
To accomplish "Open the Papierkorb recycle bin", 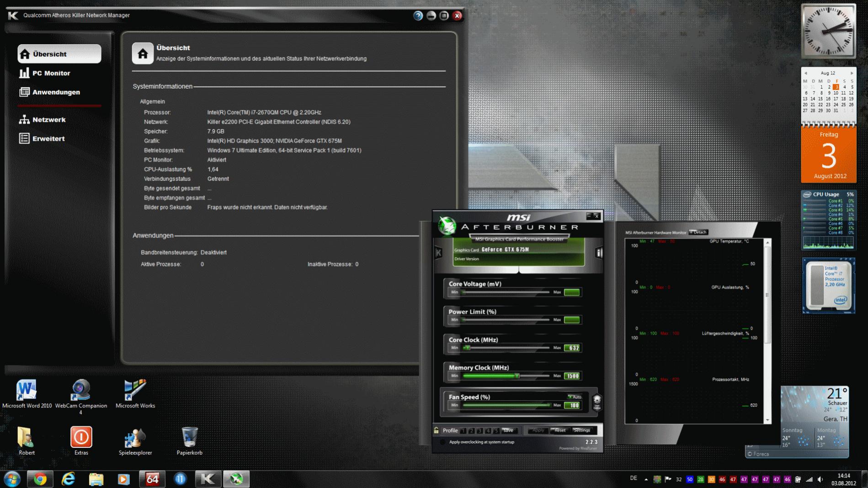I will tap(189, 440).
